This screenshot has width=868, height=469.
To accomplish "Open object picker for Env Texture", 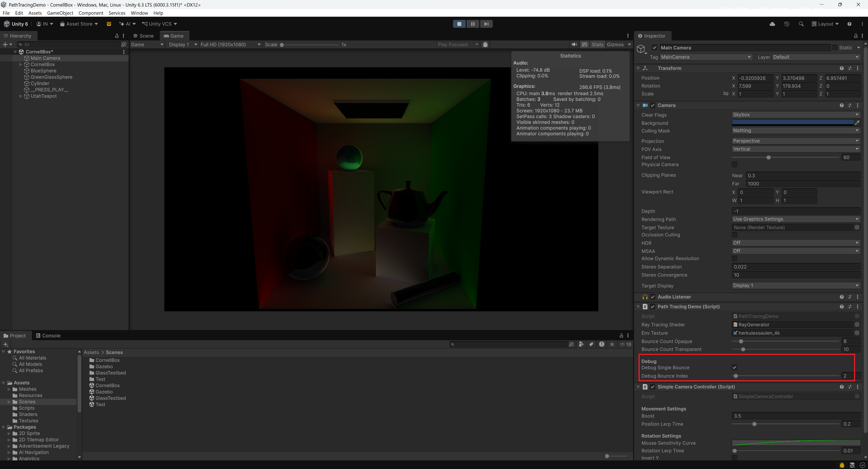I will click(x=857, y=333).
